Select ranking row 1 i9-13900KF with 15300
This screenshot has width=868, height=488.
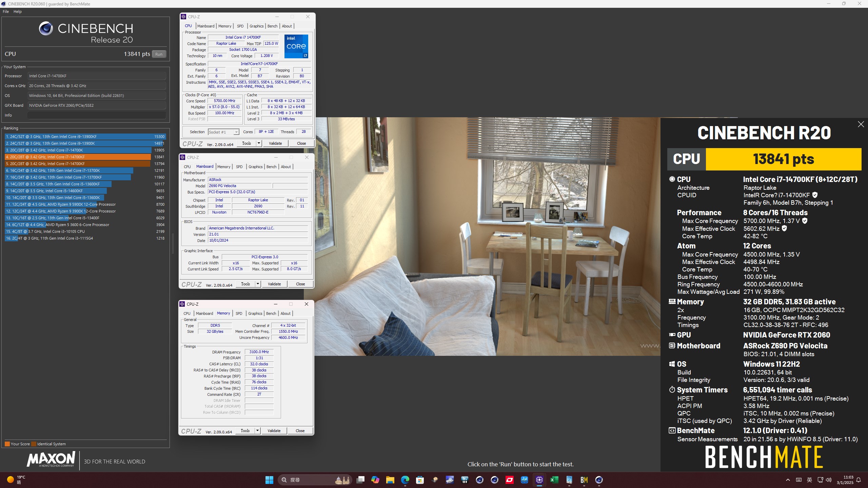coord(85,137)
